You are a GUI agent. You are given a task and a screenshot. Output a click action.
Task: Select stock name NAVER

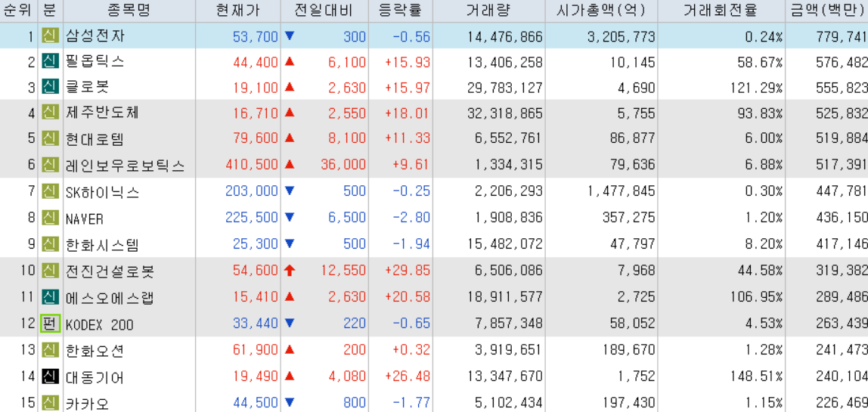click(x=85, y=218)
